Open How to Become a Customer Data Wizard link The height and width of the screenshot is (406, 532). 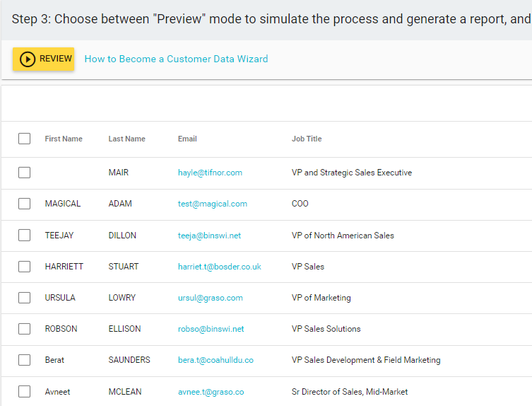(x=176, y=59)
